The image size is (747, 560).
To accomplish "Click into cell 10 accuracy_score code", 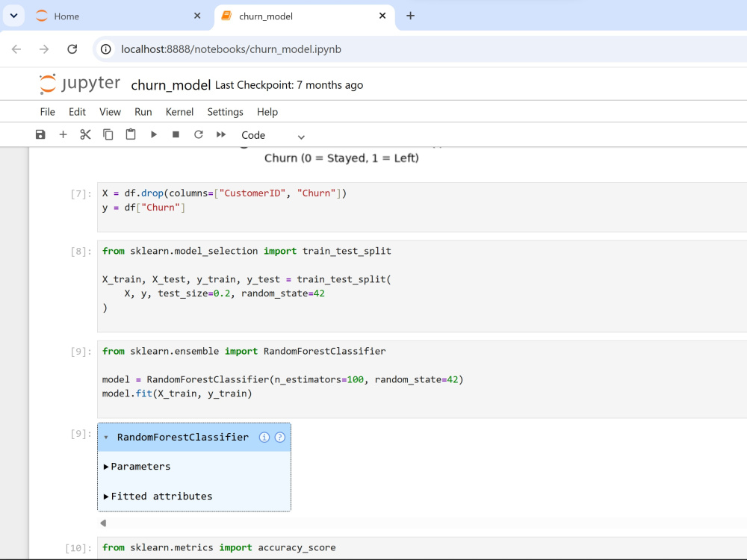I will pos(421,547).
